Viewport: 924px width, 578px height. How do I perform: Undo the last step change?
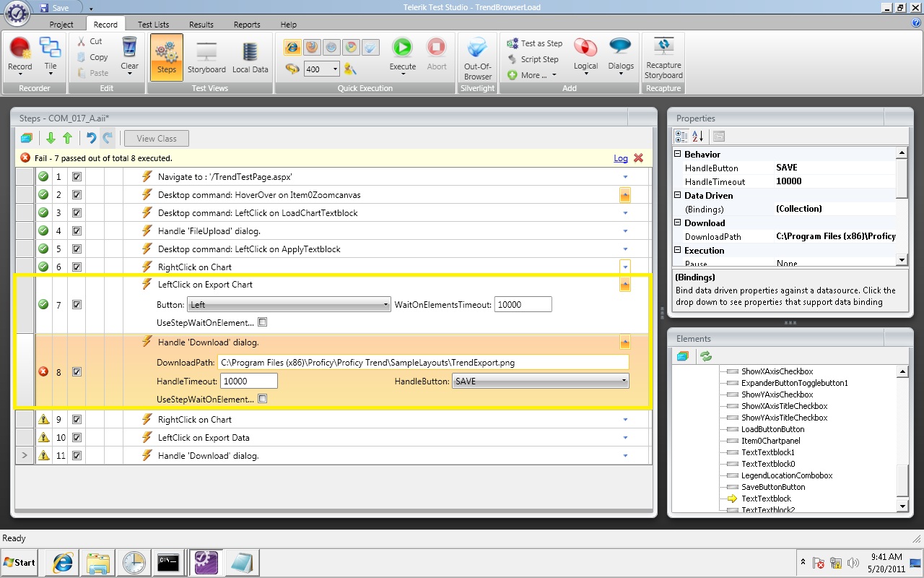coord(91,138)
